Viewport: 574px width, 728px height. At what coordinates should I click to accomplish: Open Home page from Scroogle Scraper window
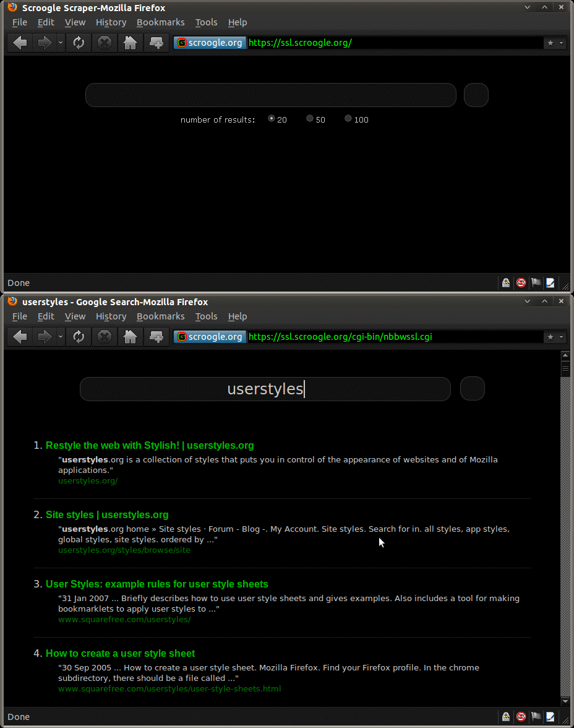pyautogui.click(x=131, y=43)
